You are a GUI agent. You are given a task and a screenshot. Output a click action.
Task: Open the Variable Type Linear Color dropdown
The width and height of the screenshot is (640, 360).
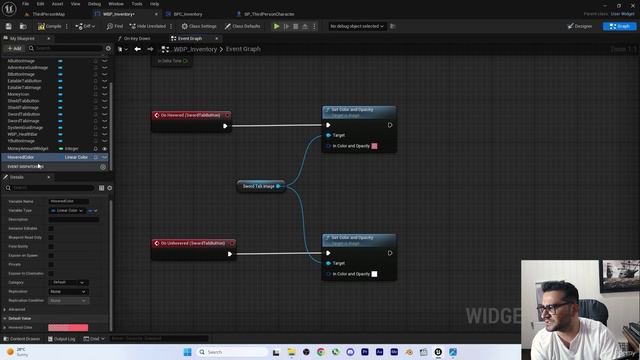click(67, 210)
